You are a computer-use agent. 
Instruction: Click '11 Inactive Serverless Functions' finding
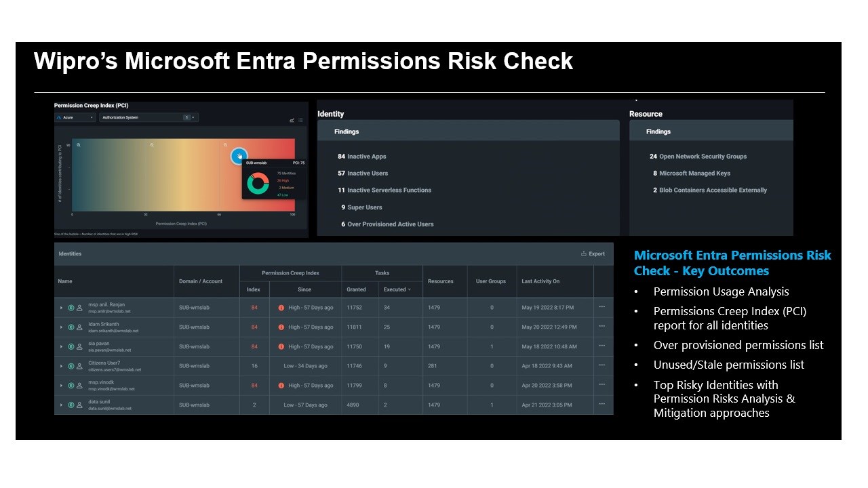pos(384,190)
